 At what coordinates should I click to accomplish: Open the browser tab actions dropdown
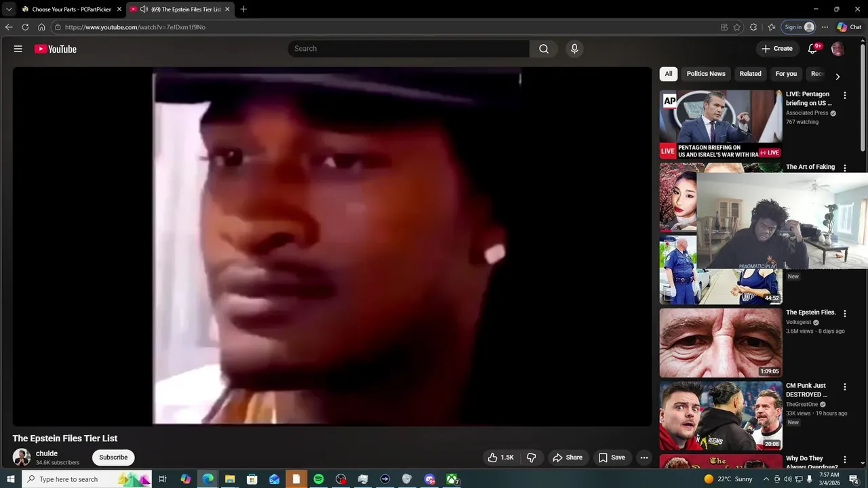pyautogui.click(x=8, y=9)
